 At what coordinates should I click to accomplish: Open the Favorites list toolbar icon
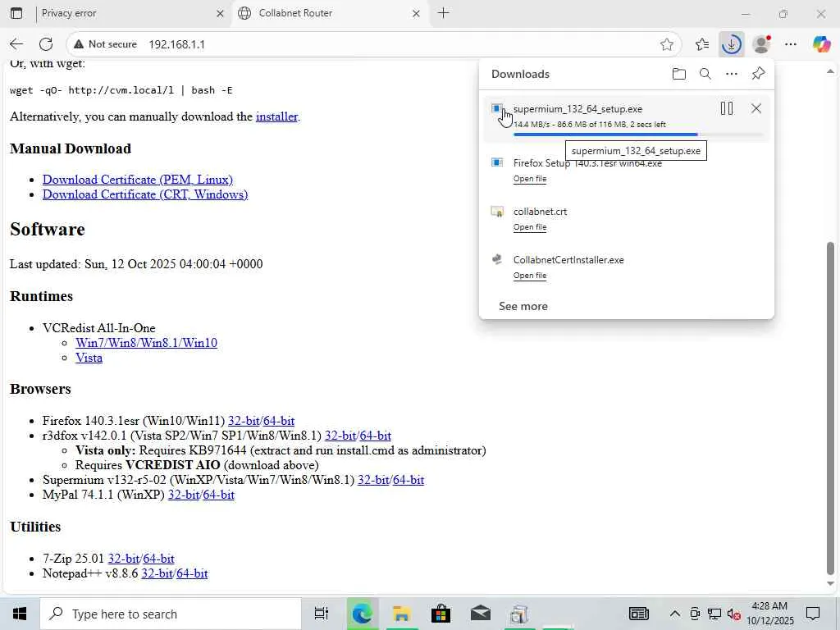pos(702,44)
